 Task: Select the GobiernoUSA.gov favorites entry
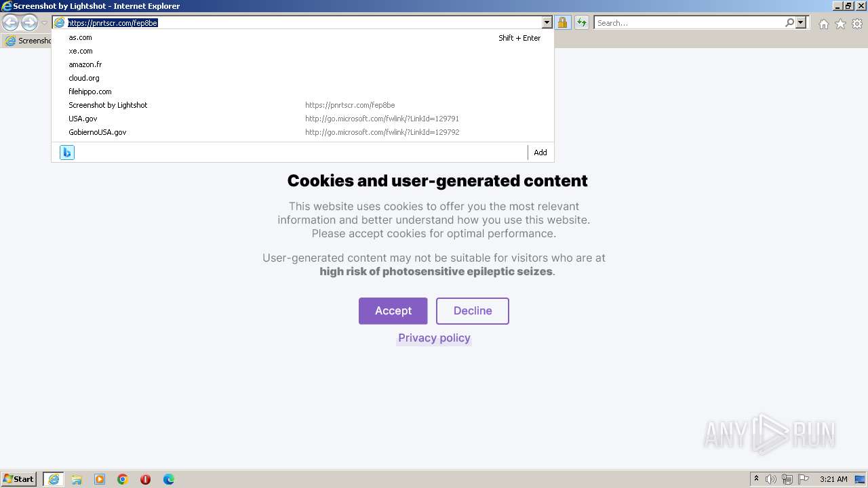[x=302, y=132]
